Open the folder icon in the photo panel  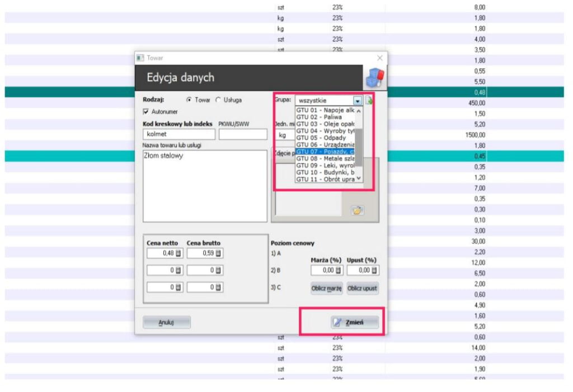coord(357,210)
